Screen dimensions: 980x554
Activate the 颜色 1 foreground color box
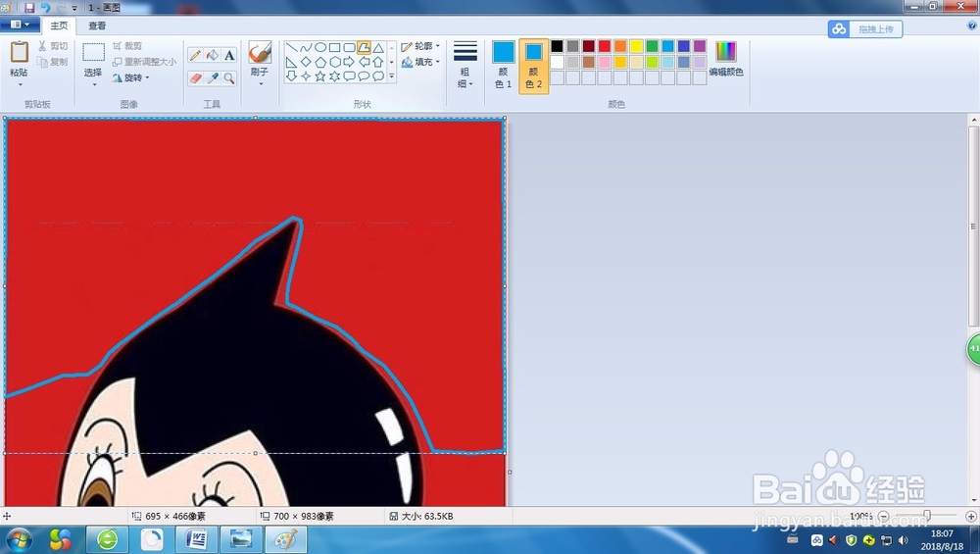pos(503,65)
